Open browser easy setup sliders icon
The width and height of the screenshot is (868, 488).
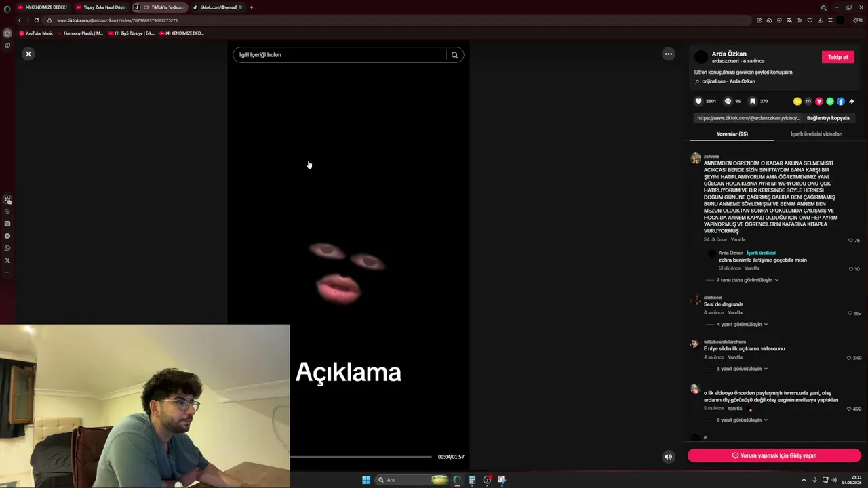(830, 20)
